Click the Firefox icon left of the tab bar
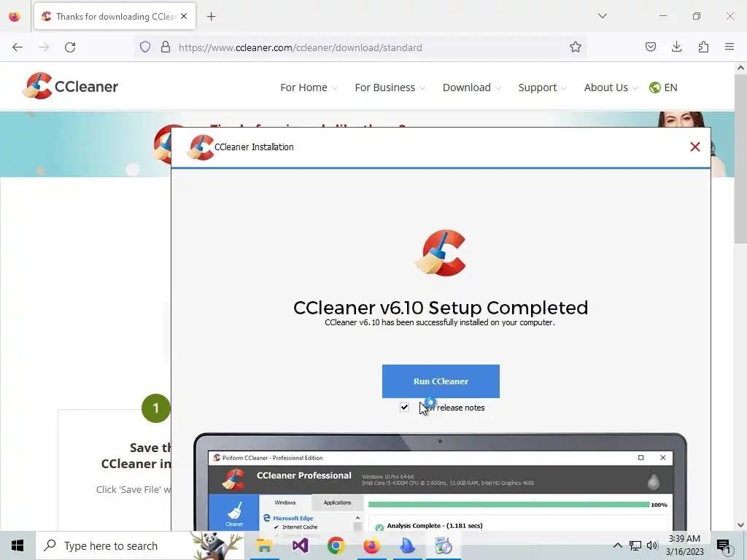Screen dimensions: 747x560 pyautogui.click(x=15, y=17)
